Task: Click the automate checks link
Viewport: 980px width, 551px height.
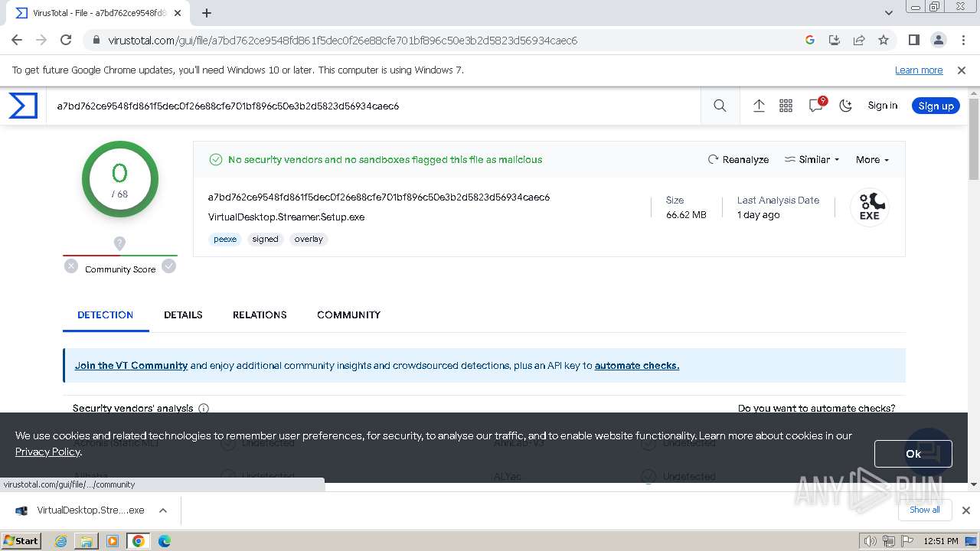Action: tap(637, 365)
